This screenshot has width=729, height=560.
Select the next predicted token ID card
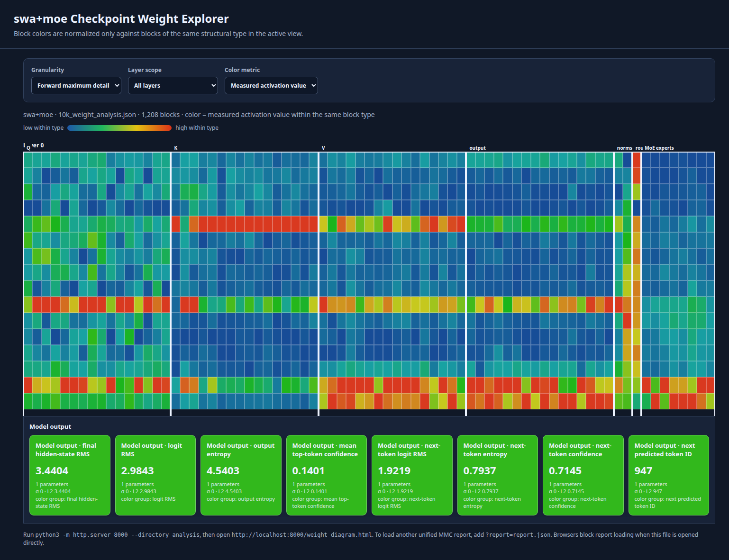669,475
